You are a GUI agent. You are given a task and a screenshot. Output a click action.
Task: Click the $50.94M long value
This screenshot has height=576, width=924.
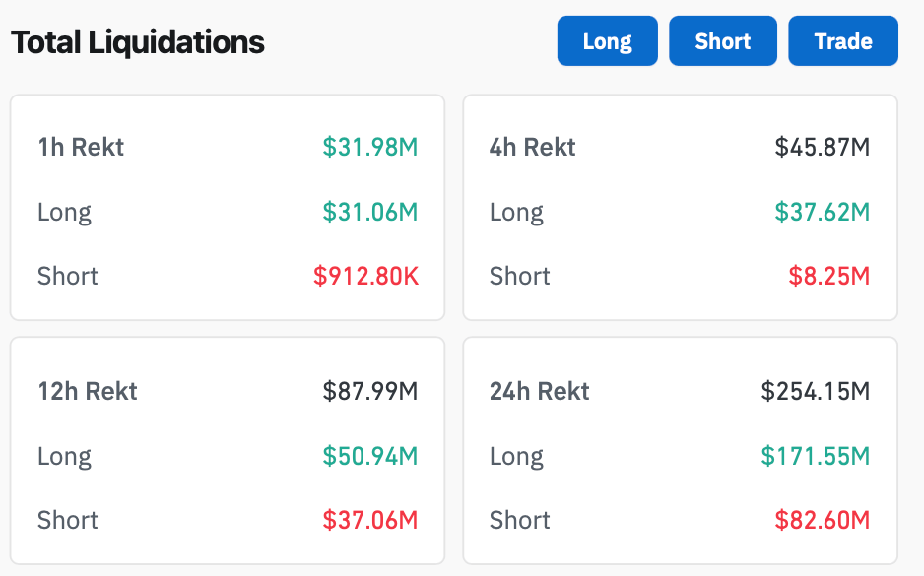(x=370, y=456)
